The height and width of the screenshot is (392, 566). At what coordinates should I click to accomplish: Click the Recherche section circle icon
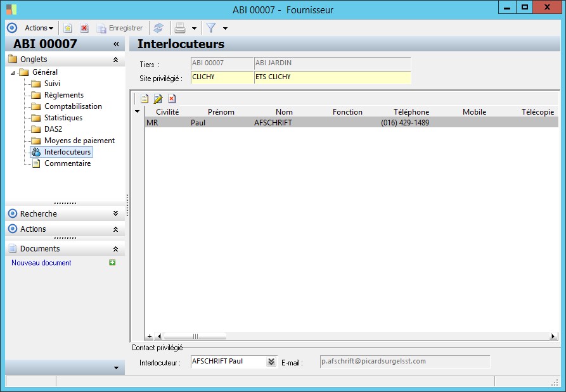[13, 213]
